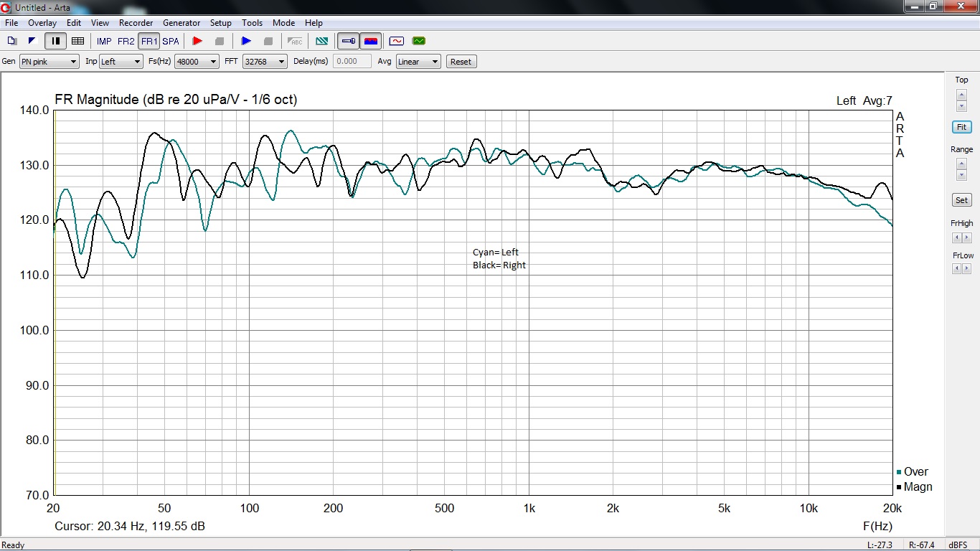Select FR2 dual channel mode
Image resolution: width=980 pixels, height=551 pixels.
[126, 42]
